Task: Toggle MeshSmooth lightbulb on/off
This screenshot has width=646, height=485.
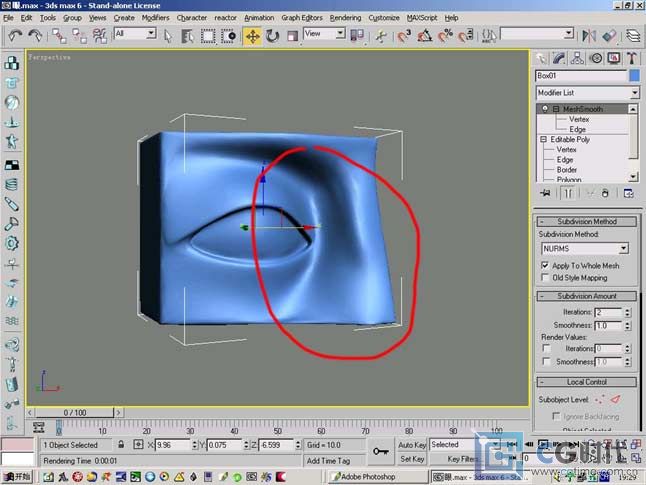Action: click(545, 109)
